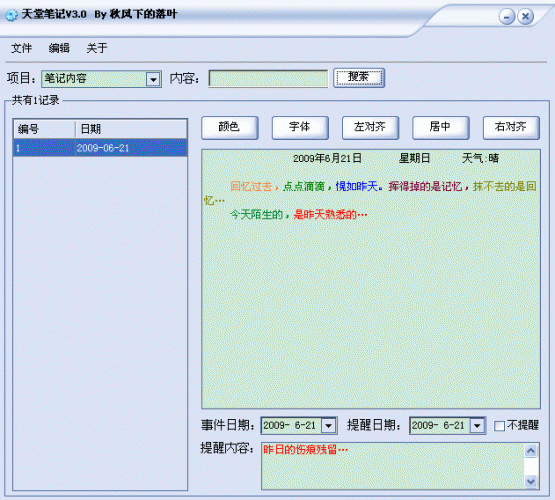Click the 天气:晴 text in the note

pyautogui.click(x=480, y=158)
